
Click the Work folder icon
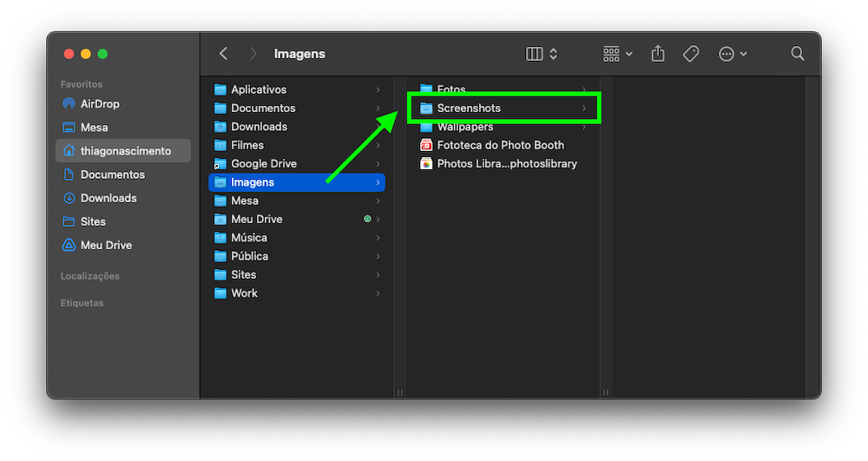pyautogui.click(x=220, y=293)
